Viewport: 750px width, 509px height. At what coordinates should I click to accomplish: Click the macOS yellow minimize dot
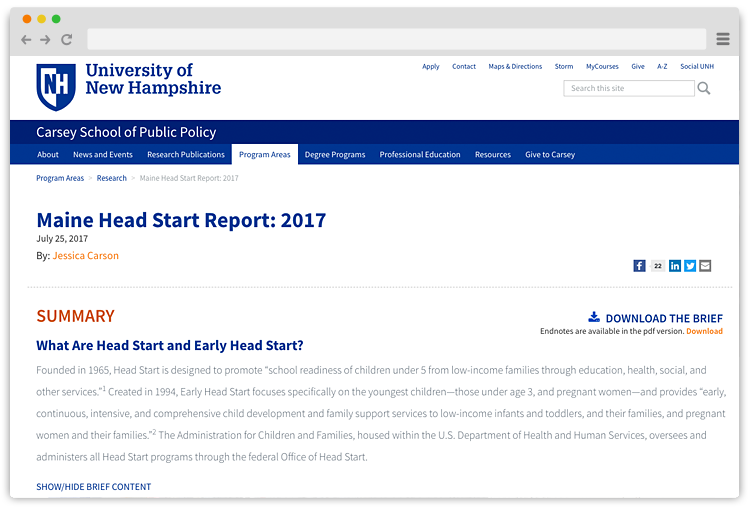pyautogui.click(x=42, y=19)
